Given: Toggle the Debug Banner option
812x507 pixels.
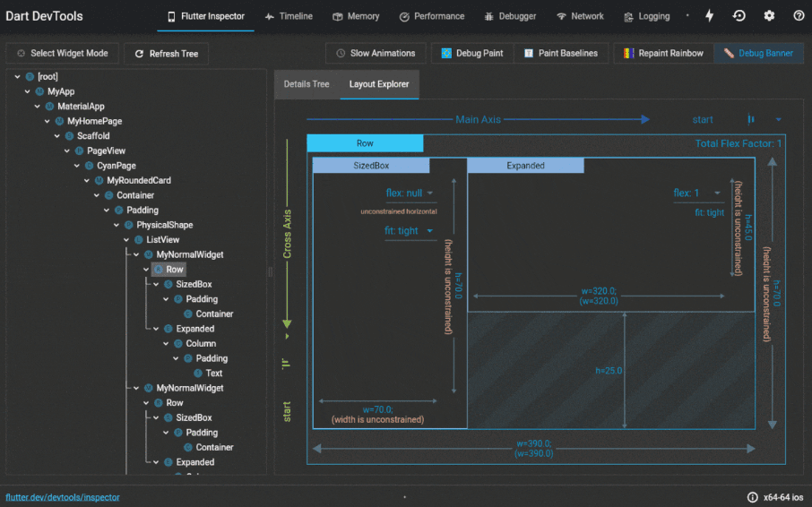Looking at the screenshot, I should point(758,54).
